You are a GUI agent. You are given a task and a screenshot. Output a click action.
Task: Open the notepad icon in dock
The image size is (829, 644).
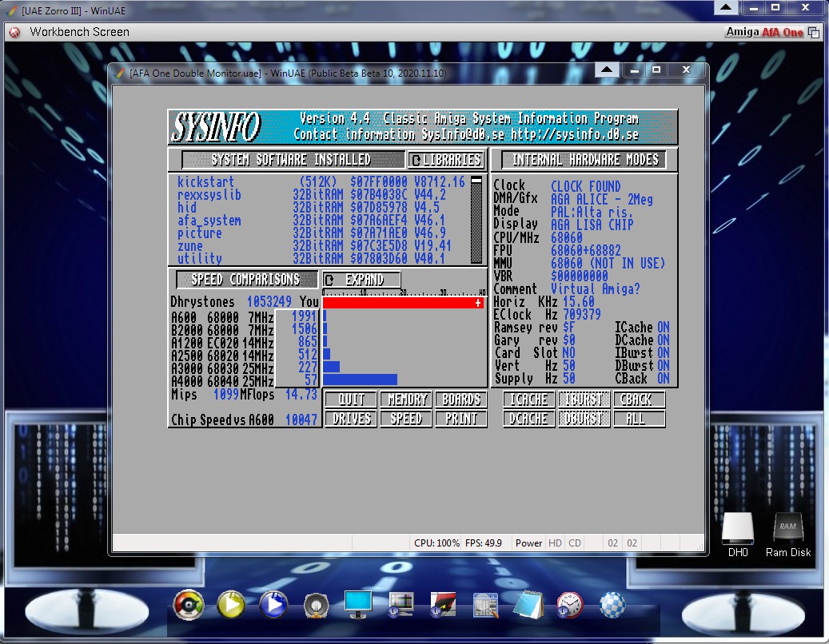coord(528,605)
